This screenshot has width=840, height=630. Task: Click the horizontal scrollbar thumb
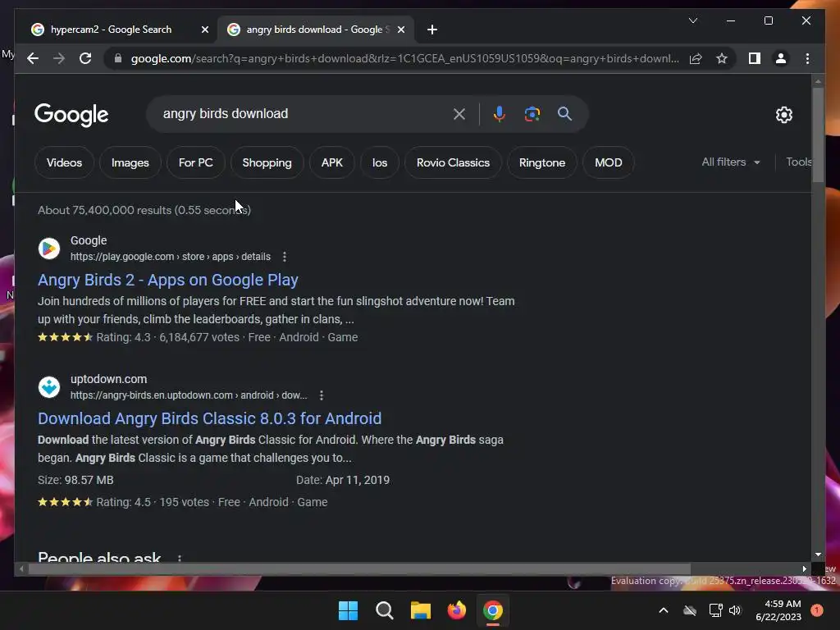coord(359,569)
